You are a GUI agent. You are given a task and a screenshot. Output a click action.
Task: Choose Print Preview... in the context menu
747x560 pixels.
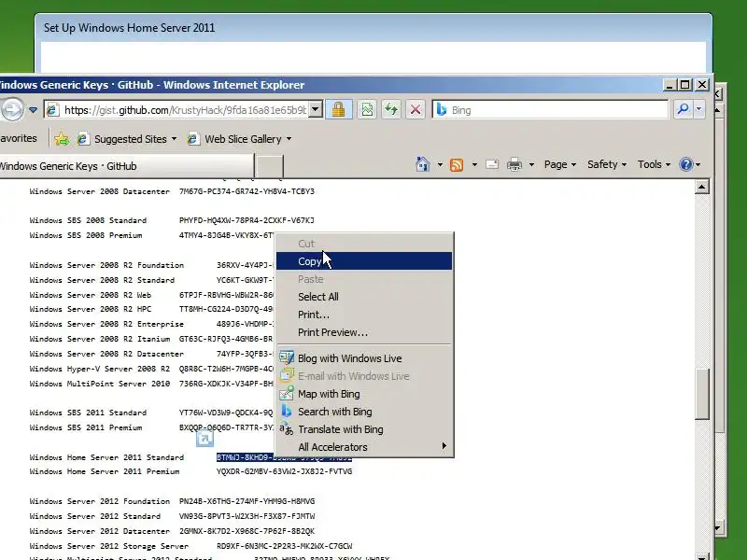364,332
